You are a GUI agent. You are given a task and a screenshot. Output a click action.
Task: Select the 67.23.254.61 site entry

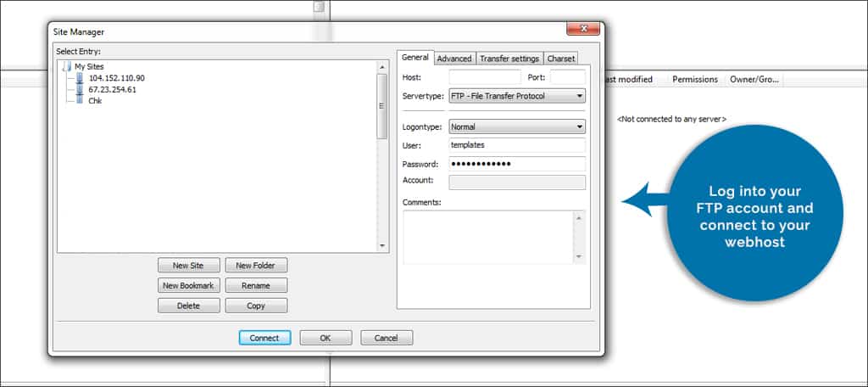(112, 89)
